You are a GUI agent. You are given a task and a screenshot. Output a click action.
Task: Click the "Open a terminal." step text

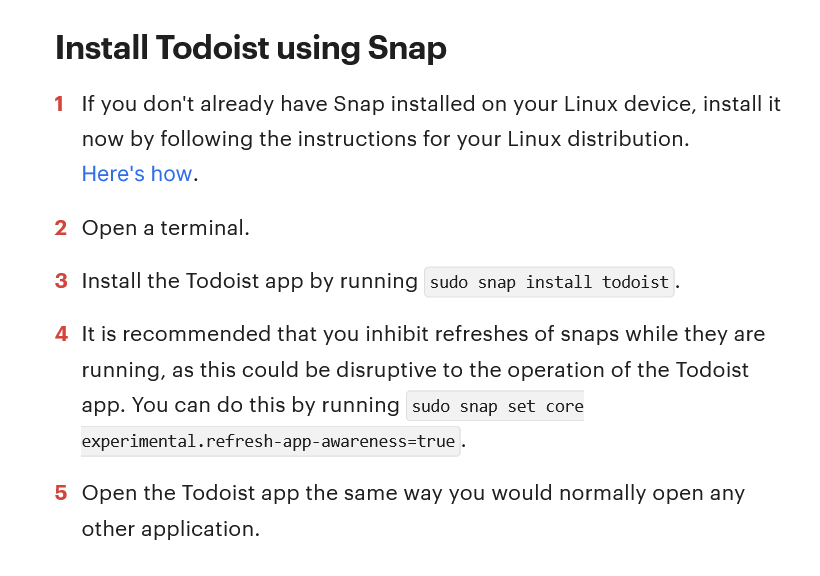coord(166,228)
